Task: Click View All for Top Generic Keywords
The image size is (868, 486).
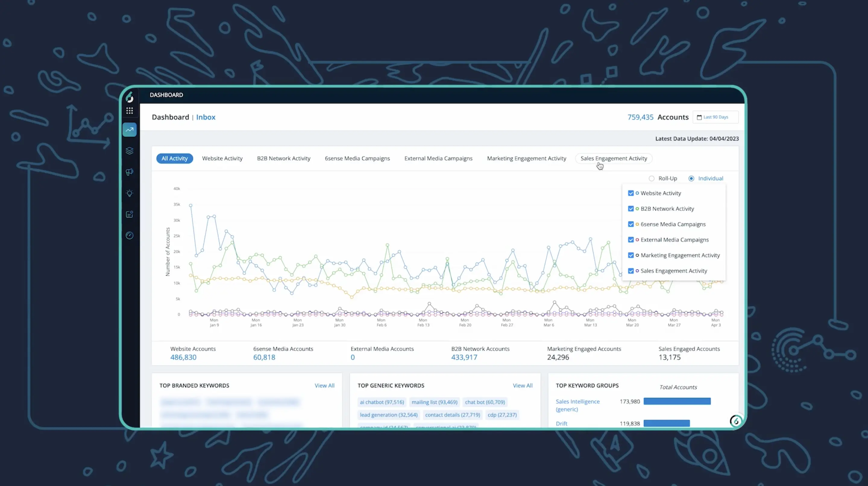Action: click(x=522, y=385)
